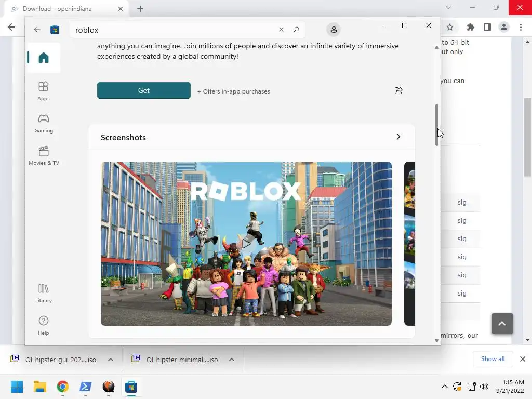Click the Store scrollbar down arrow

click(x=436, y=341)
